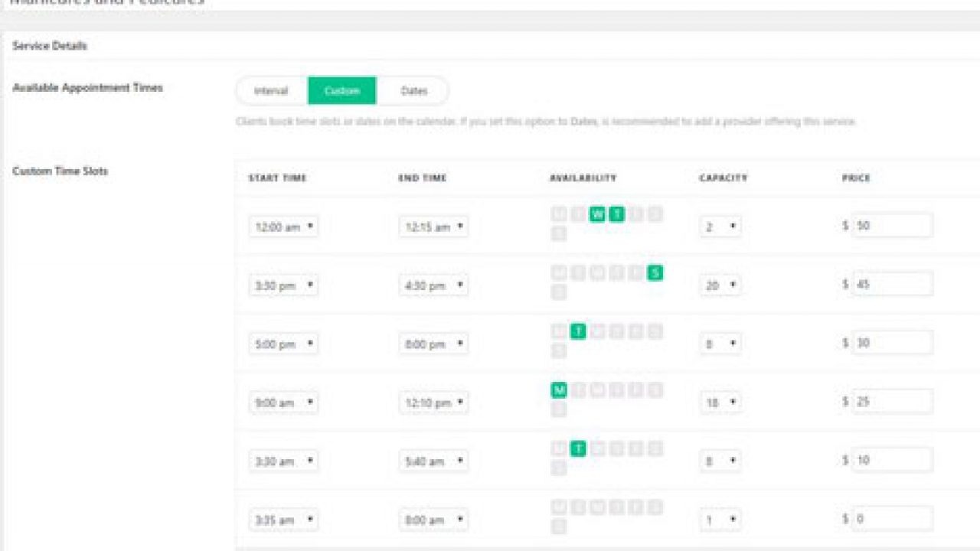Click the price field containing 25
The height and width of the screenshot is (551, 980).
(892, 401)
